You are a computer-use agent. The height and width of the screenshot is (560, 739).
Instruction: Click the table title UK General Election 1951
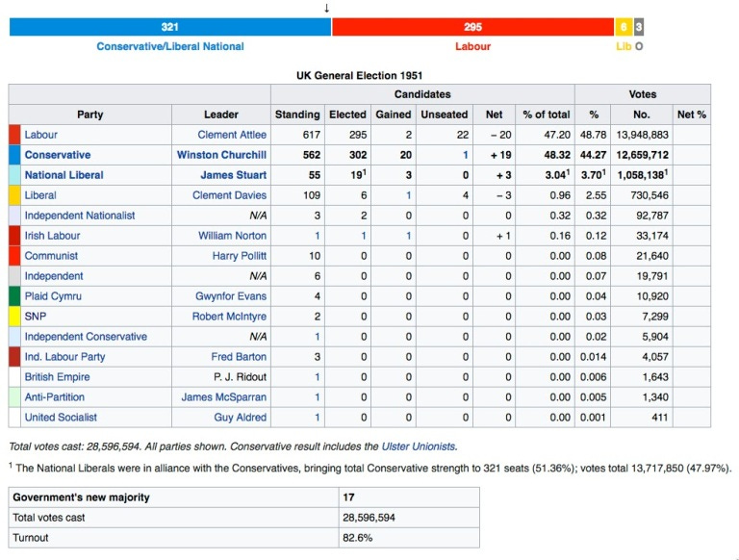click(x=359, y=76)
